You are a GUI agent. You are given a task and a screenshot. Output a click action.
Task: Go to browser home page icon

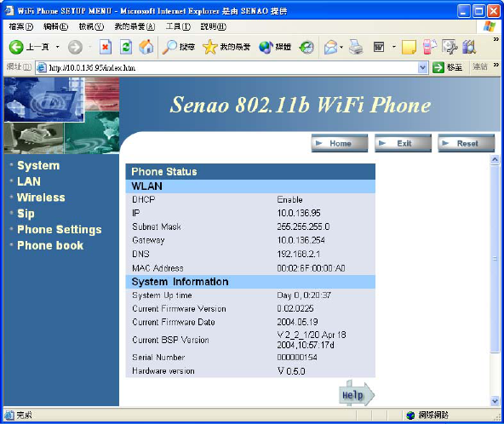pyautogui.click(x=146, y=47)
